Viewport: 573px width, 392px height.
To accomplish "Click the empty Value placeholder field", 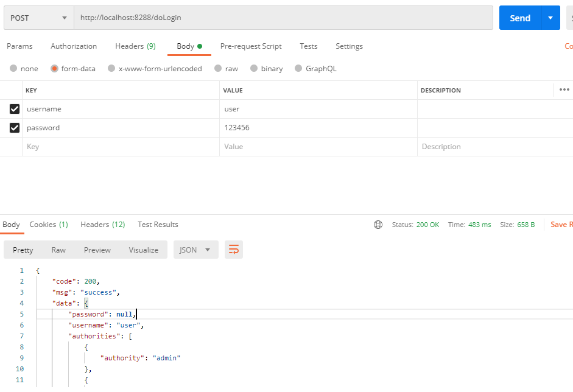I will coord(318,147).
